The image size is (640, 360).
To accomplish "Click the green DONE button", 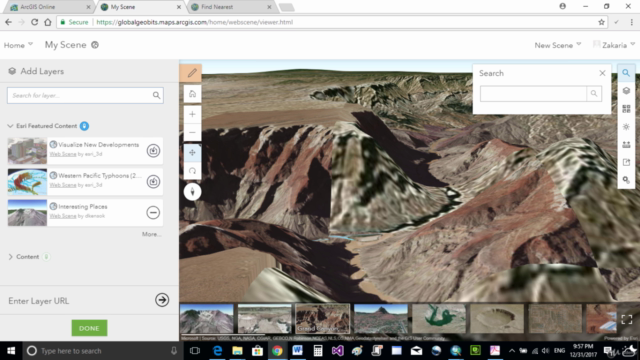I will (x=89, y=328).
